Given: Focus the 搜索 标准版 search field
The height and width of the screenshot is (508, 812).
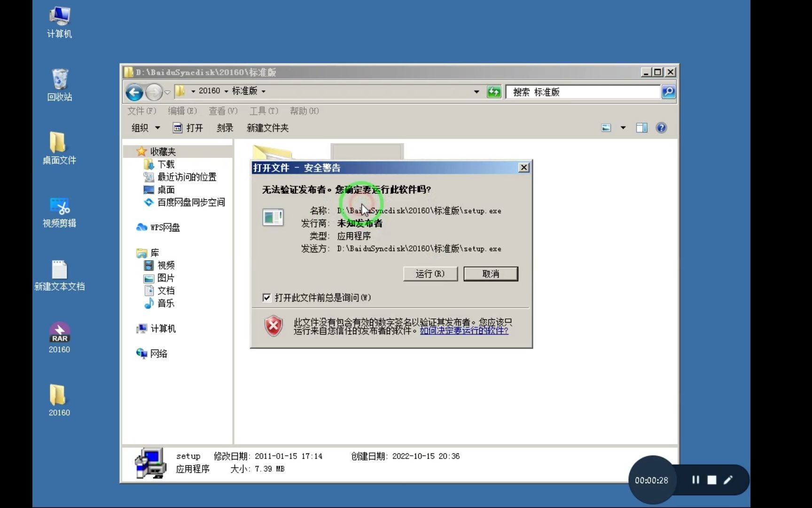Looking at the screenshot, I should 583,92.
